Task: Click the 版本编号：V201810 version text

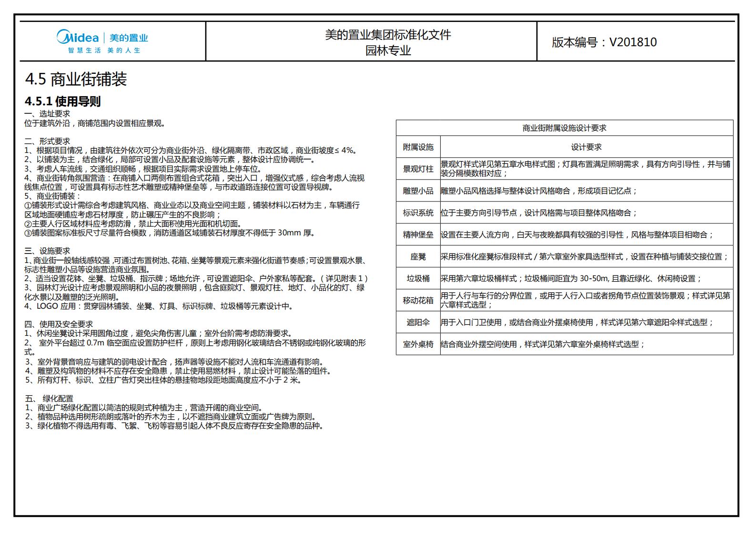Action: [x=604, y=42]
